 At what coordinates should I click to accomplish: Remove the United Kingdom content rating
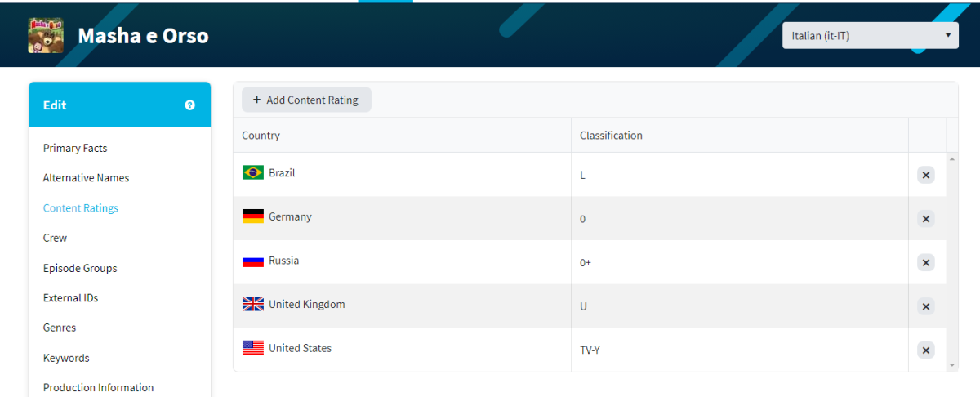click(x=926, y=306)
